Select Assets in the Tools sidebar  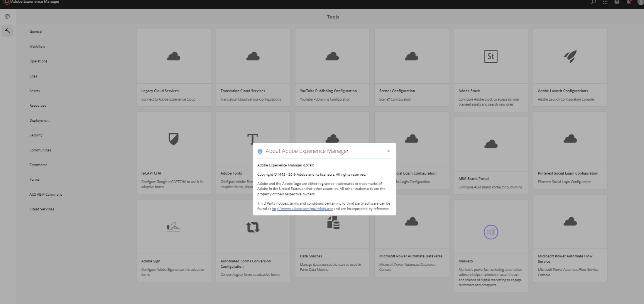pyautogui.click(x=34, y=91)
